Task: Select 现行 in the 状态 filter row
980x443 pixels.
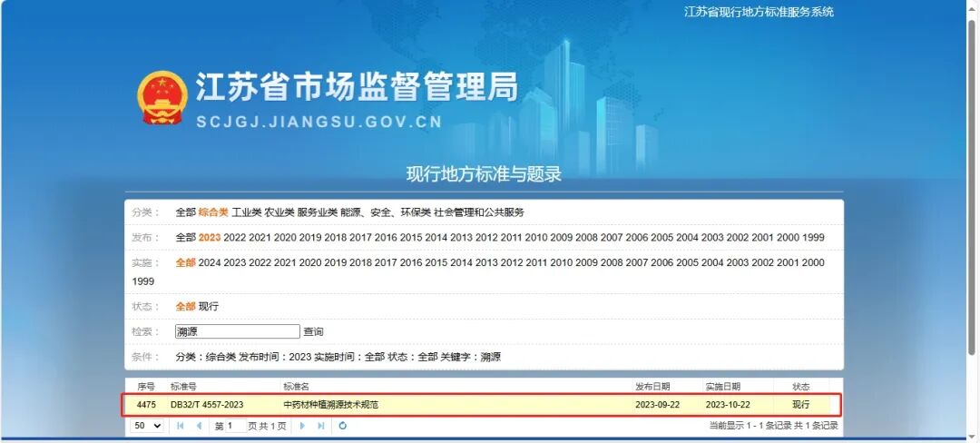Action: 209,307
